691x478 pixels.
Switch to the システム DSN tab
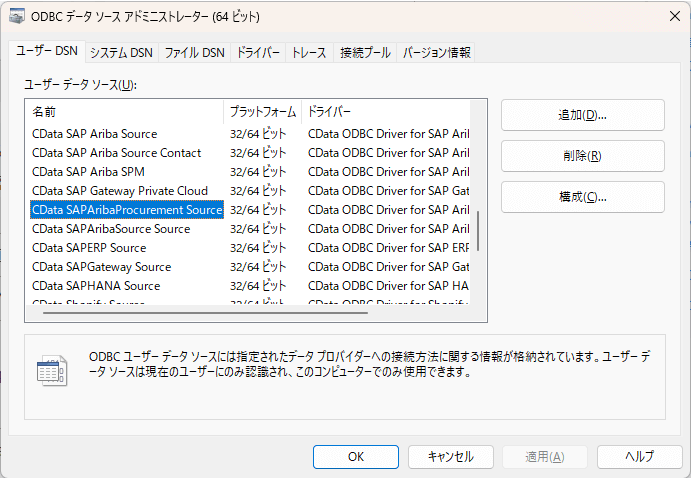pyautogui.click(x=121, y=53)
